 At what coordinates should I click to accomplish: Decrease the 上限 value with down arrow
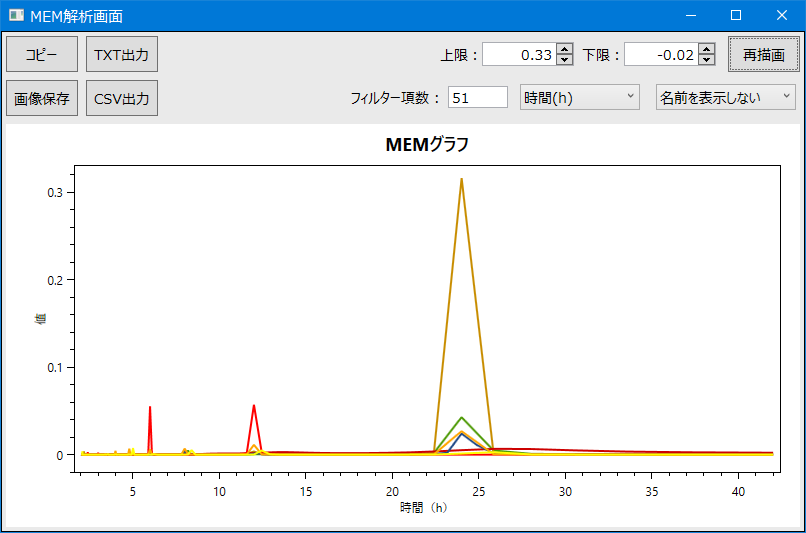tap(565, 60)
